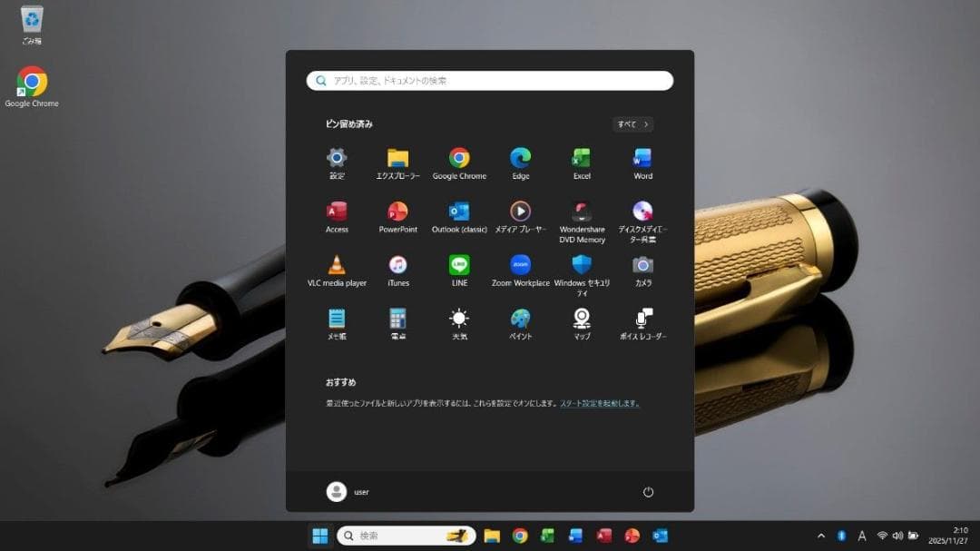Open メモ帳 for text editing
The width and height of the screenshot is (980, 551).
coord(337,322)
